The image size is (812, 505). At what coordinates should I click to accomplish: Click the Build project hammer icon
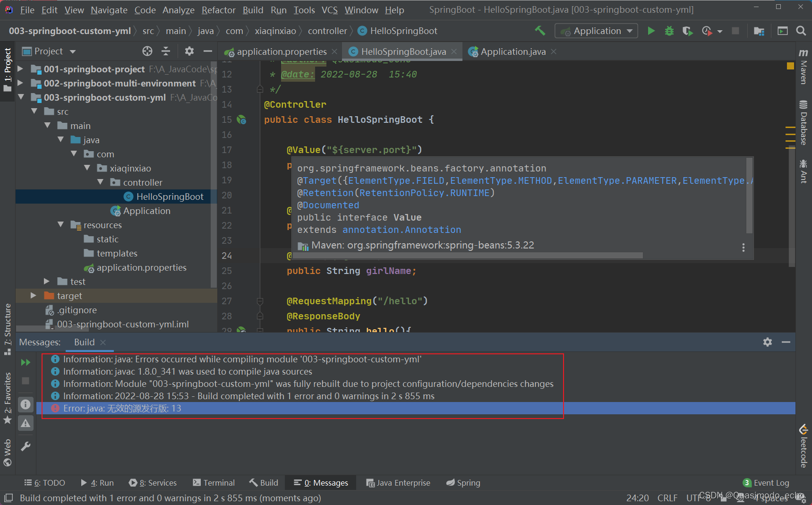540,31
